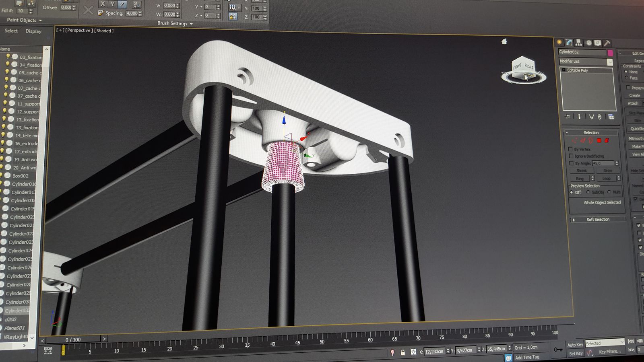Click the ViewCube in the viewport
Image resolution: width=644 pixels, height=362 pixels.
(524, 69)
